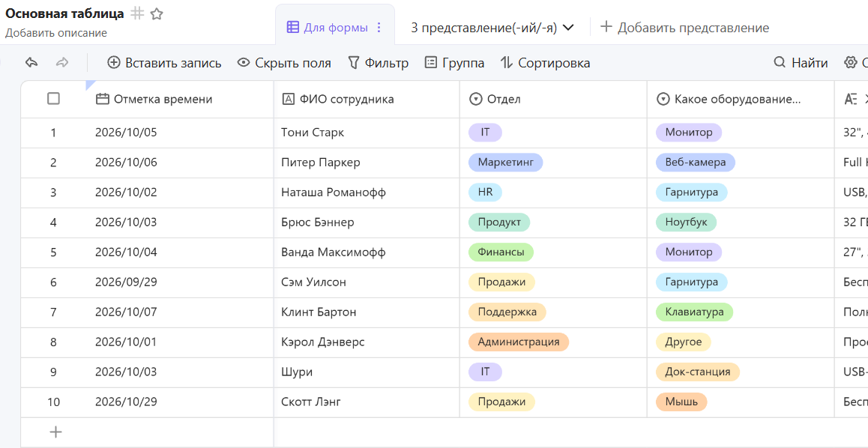Click the Гарнитура tag in Наташа Романофф row
This screenshot has height=448, width=868.
[691, 192]
